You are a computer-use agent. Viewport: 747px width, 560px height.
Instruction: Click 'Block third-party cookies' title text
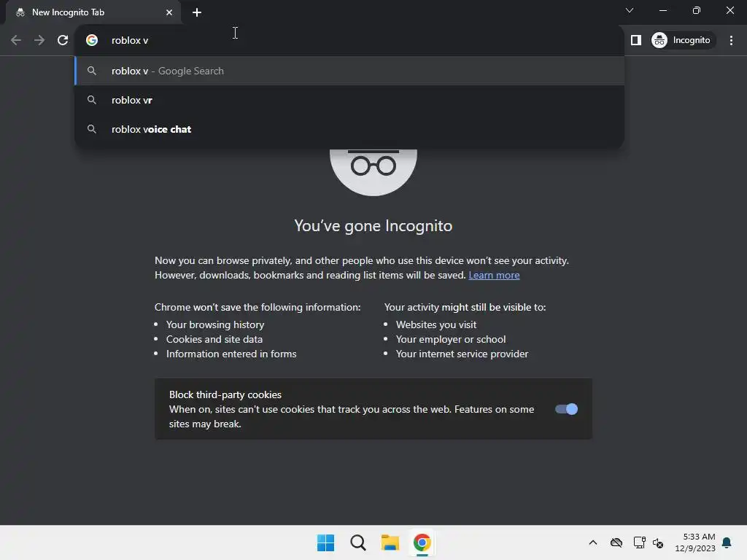(x=225, y=394)
